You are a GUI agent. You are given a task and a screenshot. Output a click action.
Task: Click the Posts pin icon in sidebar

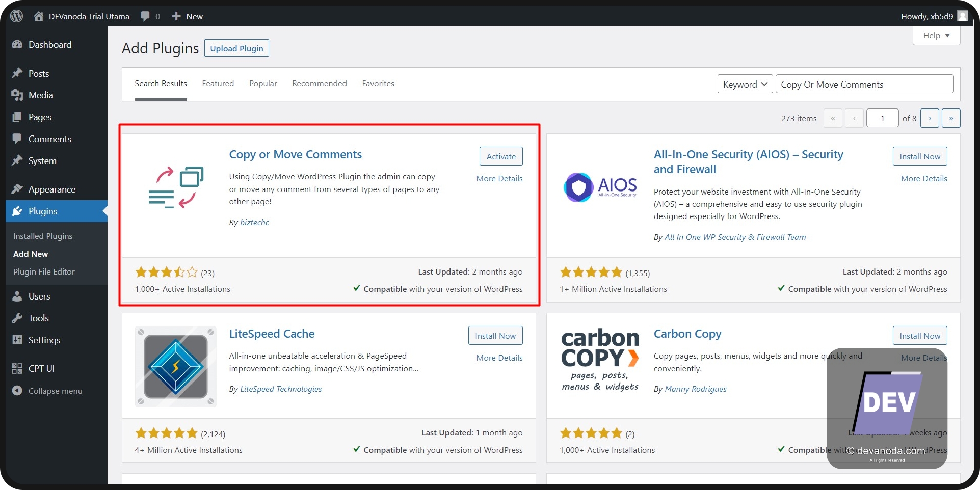point(17,73)
